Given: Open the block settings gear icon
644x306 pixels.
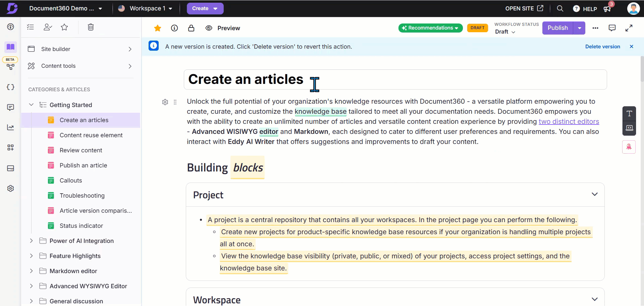Looking at the screenshot, I should point(165,102).
